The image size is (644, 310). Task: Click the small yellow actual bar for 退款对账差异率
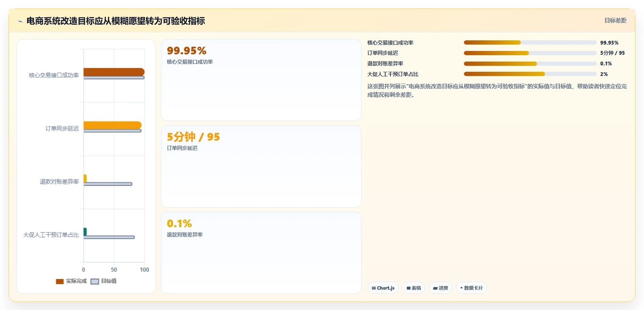[x=85, y=178]
